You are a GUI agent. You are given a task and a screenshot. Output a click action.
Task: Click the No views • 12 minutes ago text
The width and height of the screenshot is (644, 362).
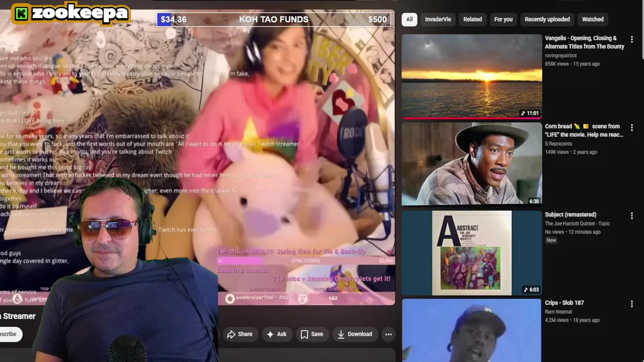click(x=573, y=232)
